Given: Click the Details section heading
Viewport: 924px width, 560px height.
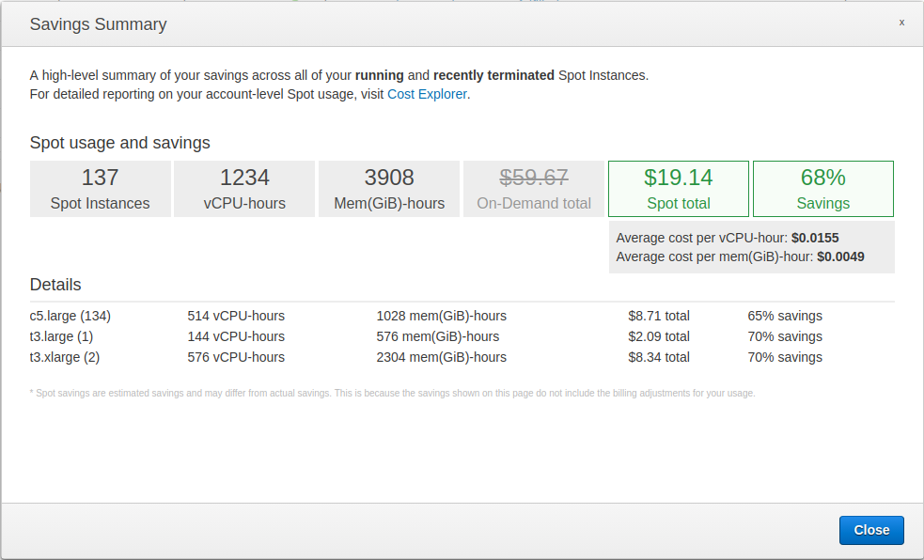Looking at the screenshot, I should pyautogui.click(x=55, y=285).
